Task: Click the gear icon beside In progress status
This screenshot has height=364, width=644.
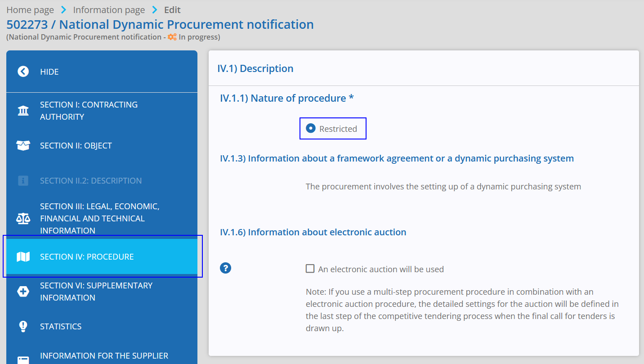Action: (x=171, y=37)
